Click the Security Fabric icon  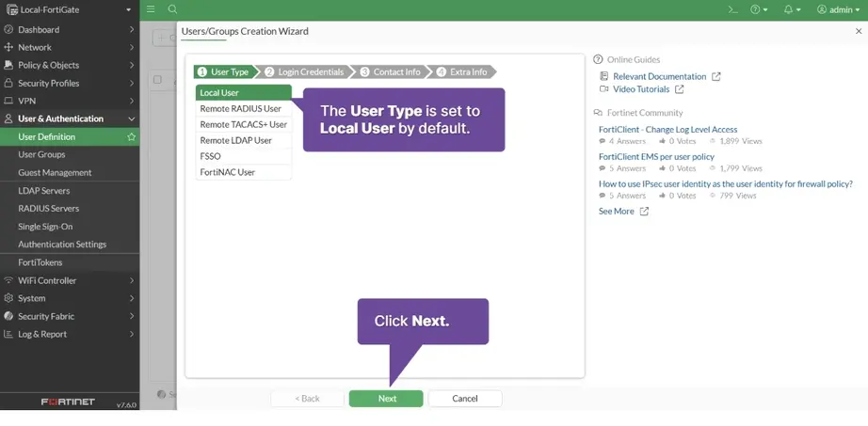tap(8, 316)
